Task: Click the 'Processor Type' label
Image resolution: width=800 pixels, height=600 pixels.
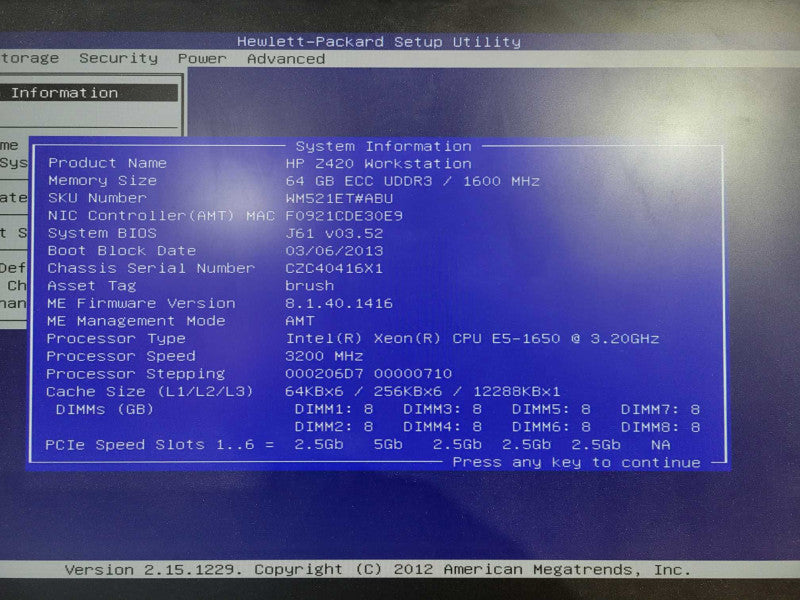Action: 116,339
